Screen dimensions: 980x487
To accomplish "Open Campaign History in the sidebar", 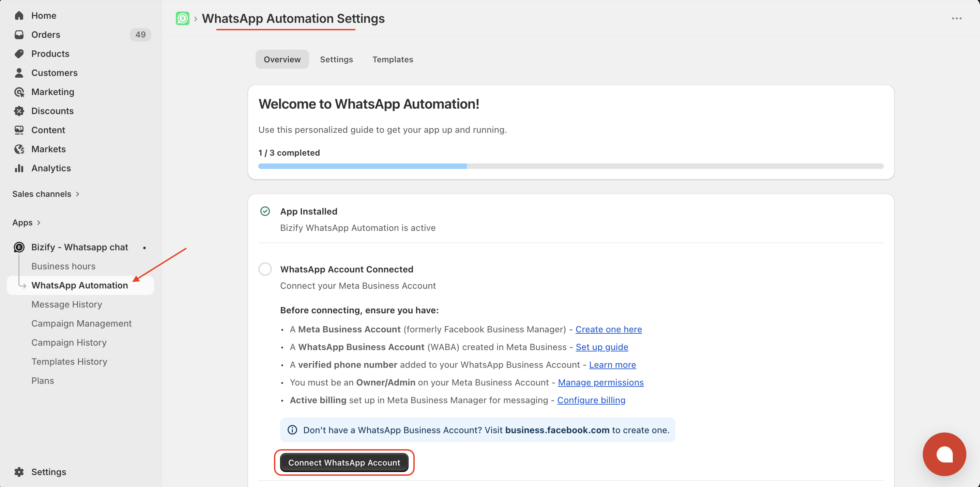I will coord(69,343).
